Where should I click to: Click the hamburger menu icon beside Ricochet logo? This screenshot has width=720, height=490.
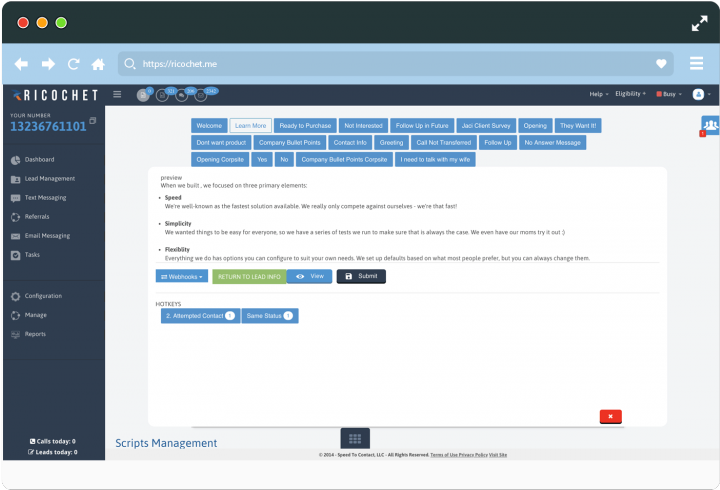tap(117, 94)
